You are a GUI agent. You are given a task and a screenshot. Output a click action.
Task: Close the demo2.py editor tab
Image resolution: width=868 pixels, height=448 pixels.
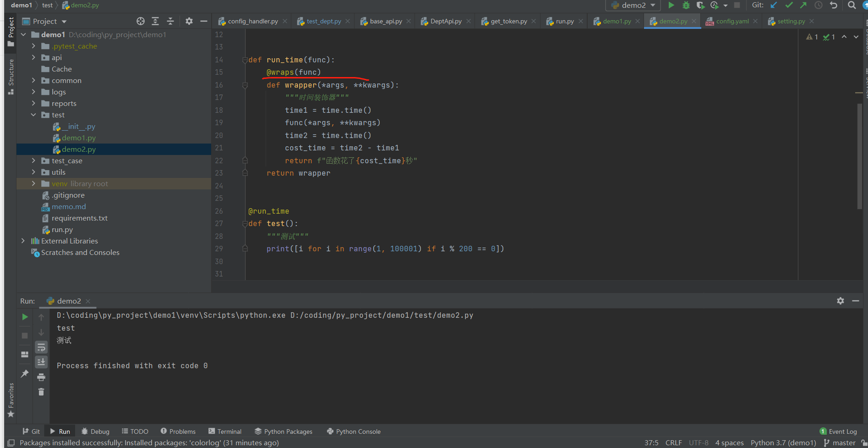click(x=694, y=21)
